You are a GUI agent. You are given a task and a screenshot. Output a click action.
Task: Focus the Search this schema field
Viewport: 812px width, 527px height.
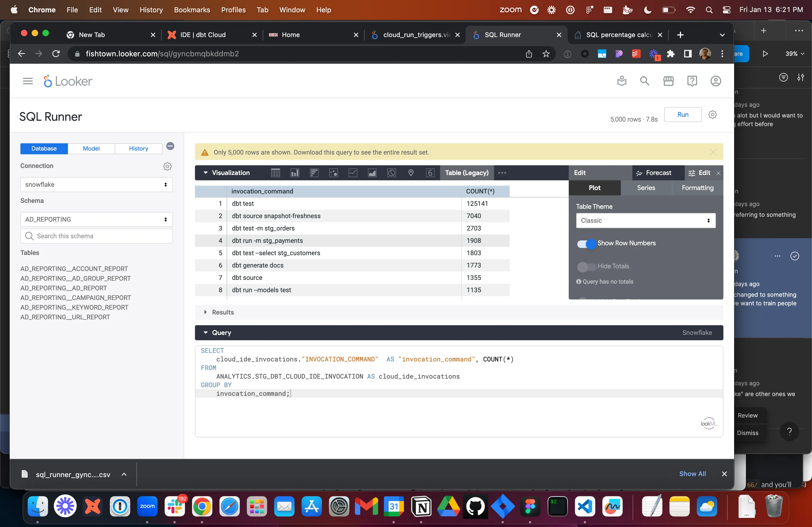click(x=97, y=236)
